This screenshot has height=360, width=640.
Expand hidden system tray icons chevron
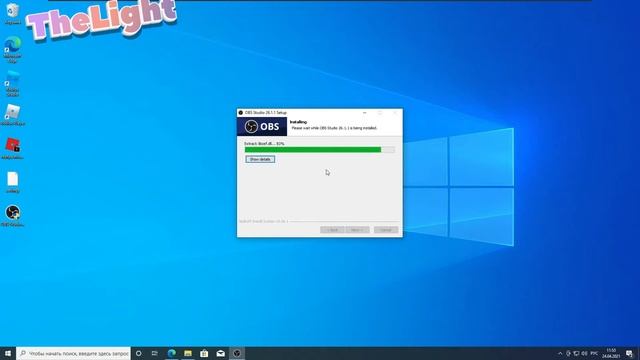(560, 353)
